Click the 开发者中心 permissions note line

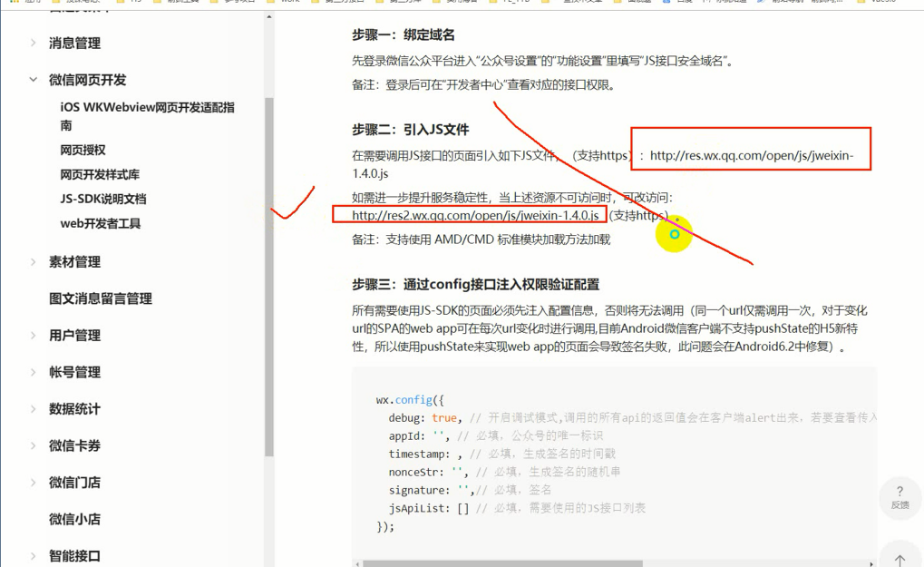click(x=484, y=85)
